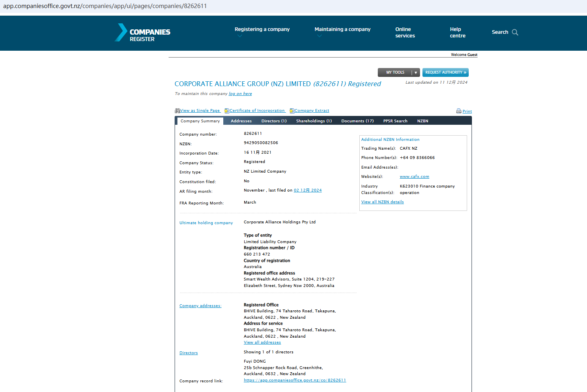This screenshot has width=587, height=392.
Task: Click the browser address bar URL
Action: 105,6
